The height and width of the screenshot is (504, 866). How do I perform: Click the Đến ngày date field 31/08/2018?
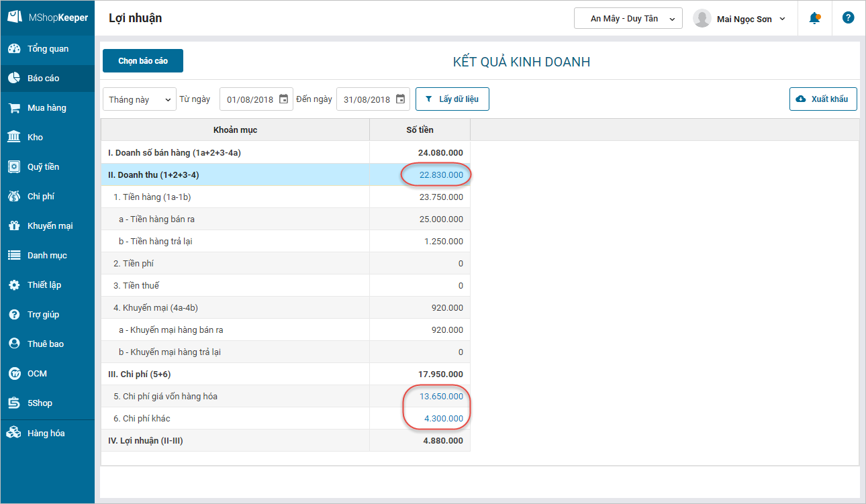click(373, 99)
